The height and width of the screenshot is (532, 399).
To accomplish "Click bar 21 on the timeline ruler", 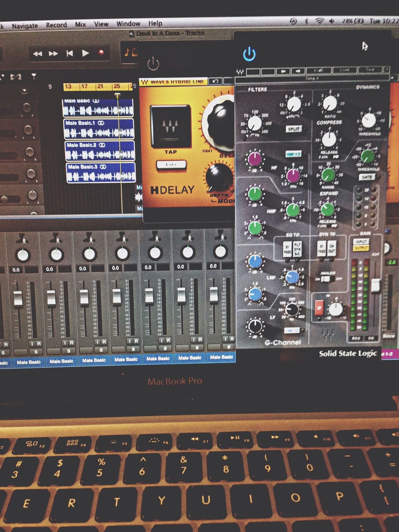I will (100, 86).
